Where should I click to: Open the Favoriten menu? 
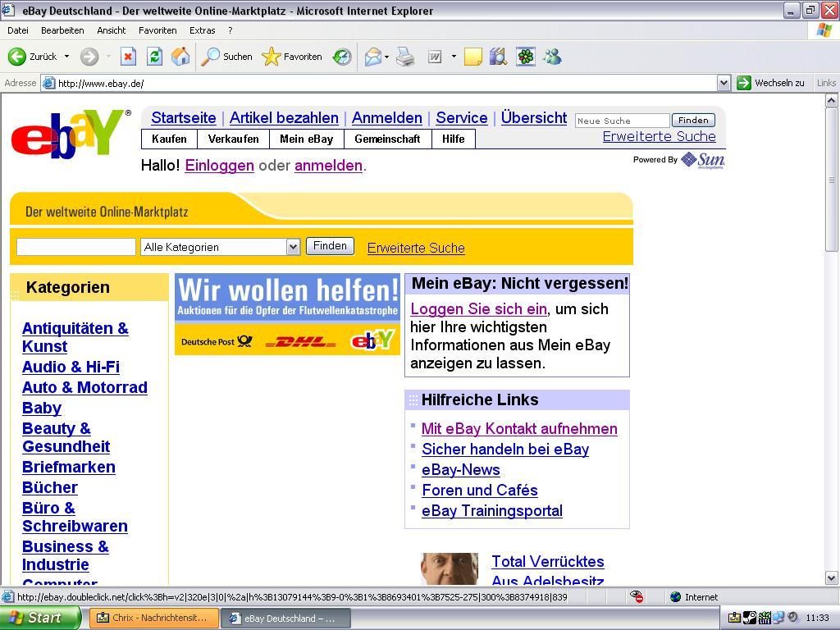tap(157, 30)
